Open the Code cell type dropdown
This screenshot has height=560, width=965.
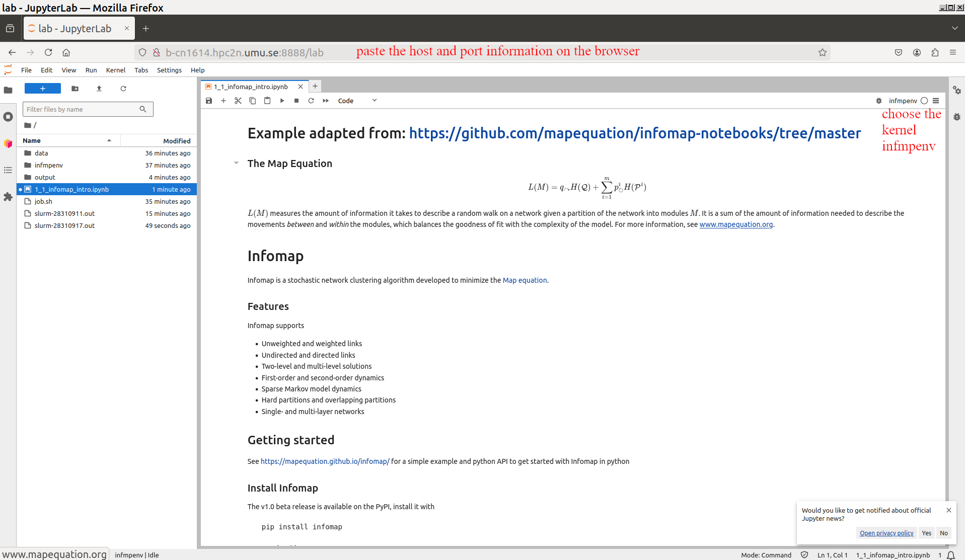pyautogui.click(x=357, y=101)
